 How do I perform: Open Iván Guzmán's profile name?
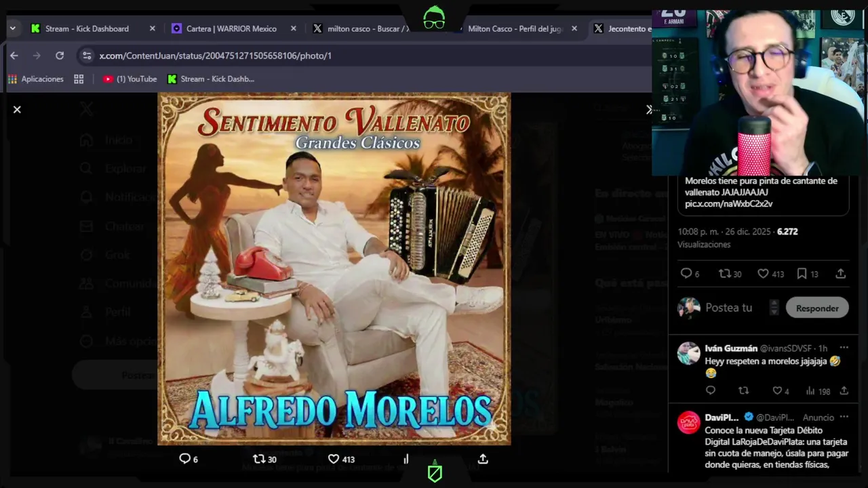[731, 348]
